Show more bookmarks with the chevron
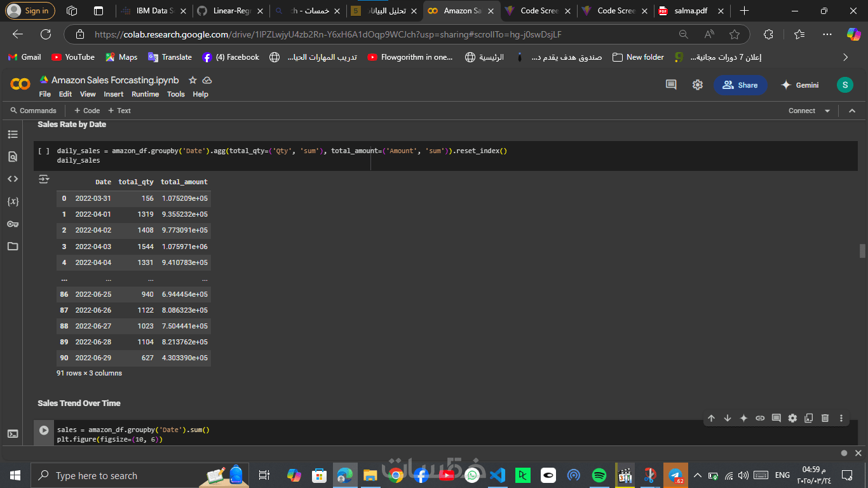 click(x=845, y=57)
